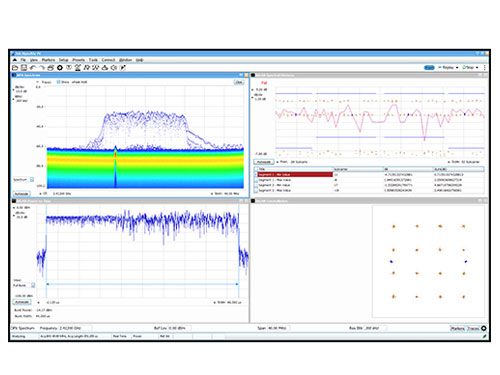Click the Redo arrow toolbar icon

(x=42, y=68)
